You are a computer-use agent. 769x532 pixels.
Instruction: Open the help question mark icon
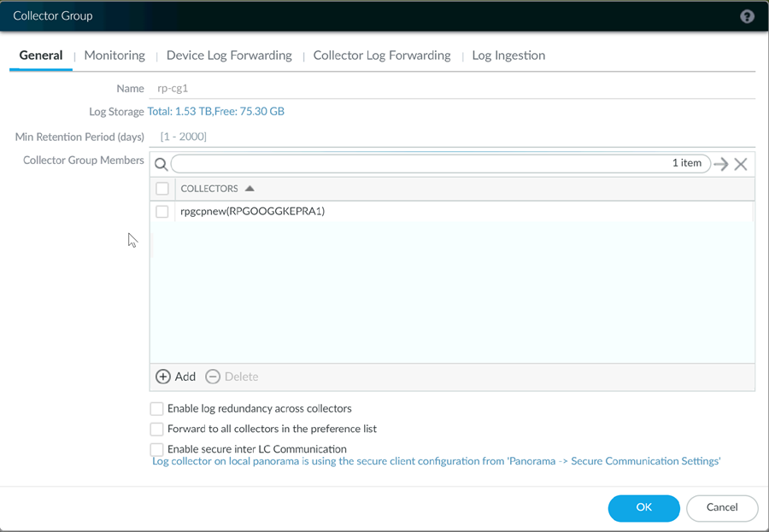click(747, 16)
